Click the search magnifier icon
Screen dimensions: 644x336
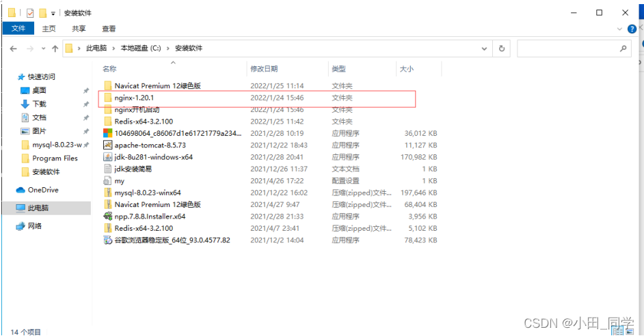623,48
